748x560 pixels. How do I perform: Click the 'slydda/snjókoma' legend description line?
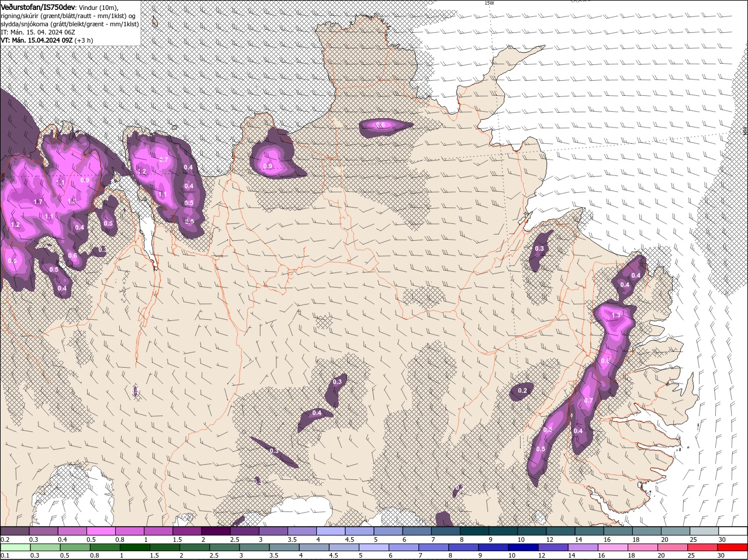[x=70, y=24]
